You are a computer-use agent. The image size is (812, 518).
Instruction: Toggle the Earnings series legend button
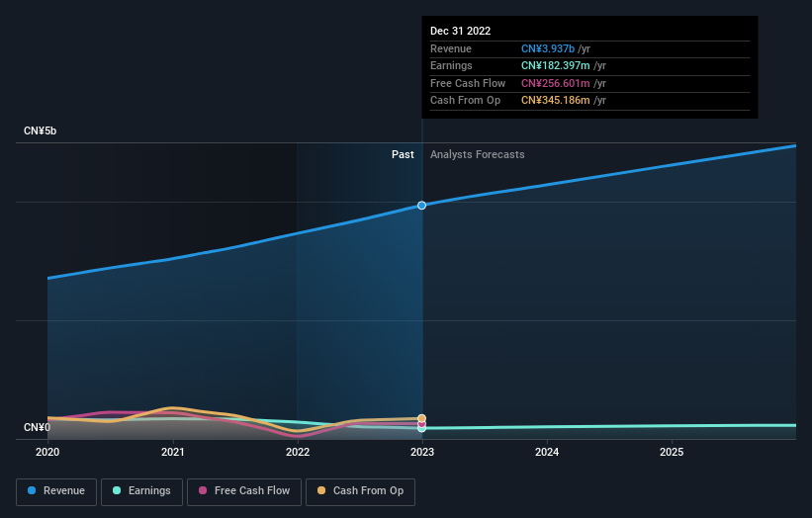click(x=141, y=491)
